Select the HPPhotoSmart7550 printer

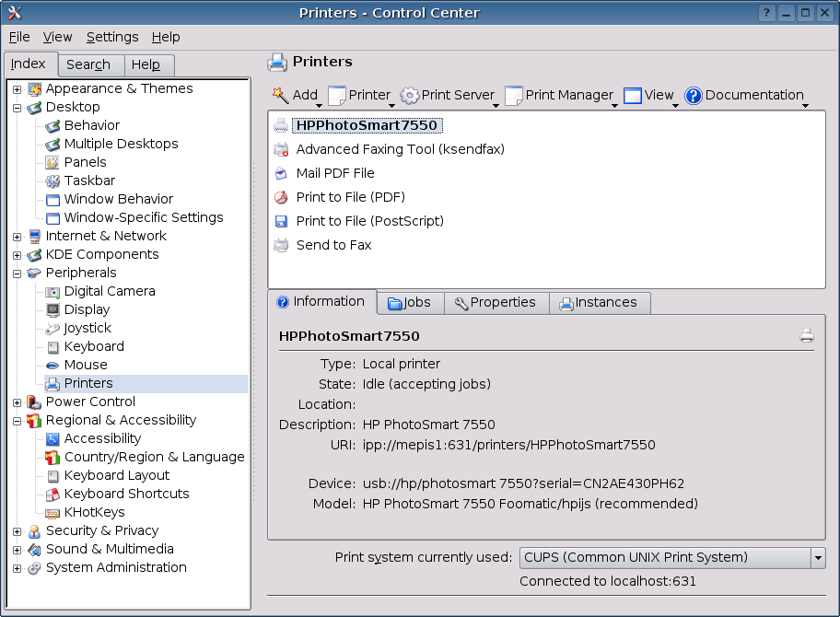coord(367,125)
